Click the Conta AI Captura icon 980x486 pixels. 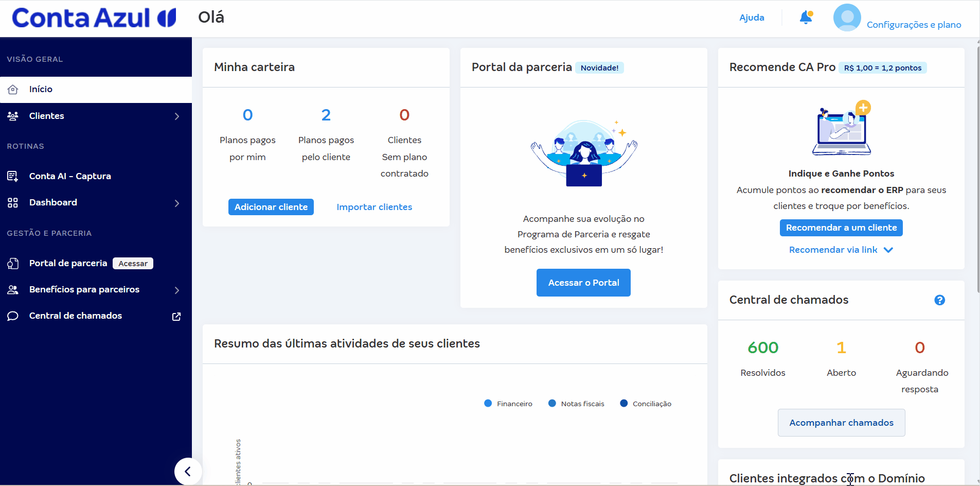13,177
